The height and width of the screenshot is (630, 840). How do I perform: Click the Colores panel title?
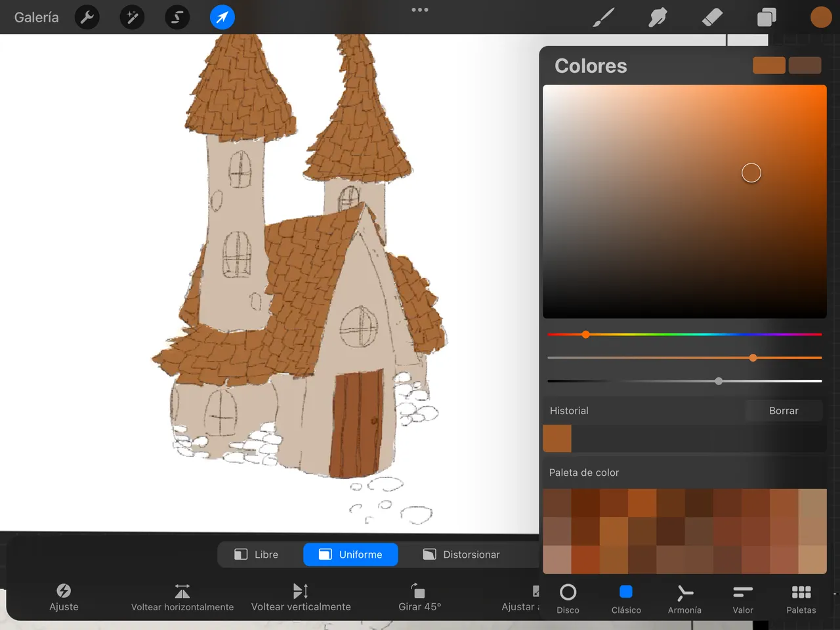591,66
